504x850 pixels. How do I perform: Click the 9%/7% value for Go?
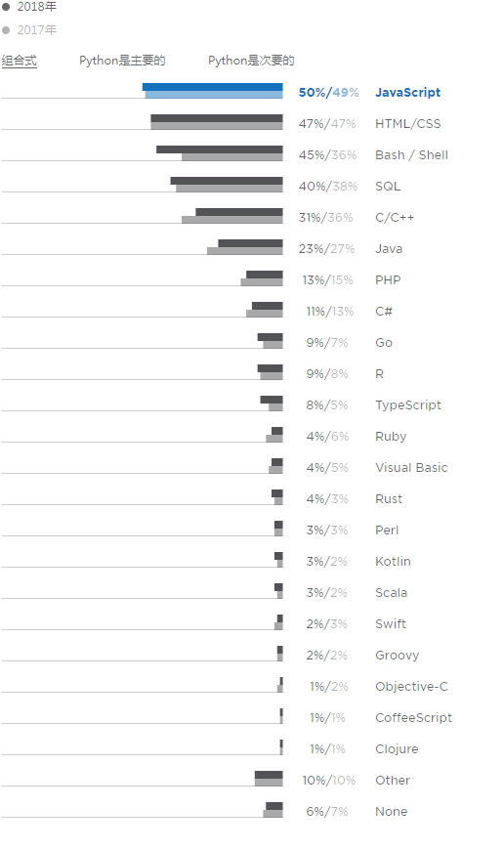coord(327,343)
